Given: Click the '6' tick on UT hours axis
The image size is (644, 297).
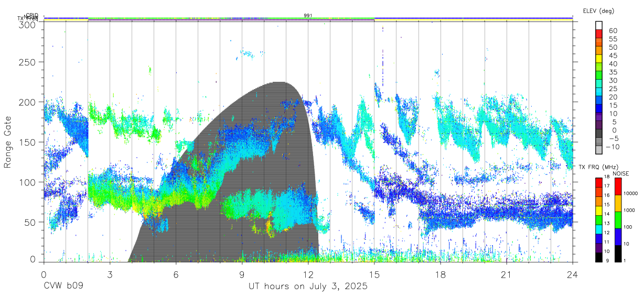Looking at the screenshot, I should (x=176, y=274).
